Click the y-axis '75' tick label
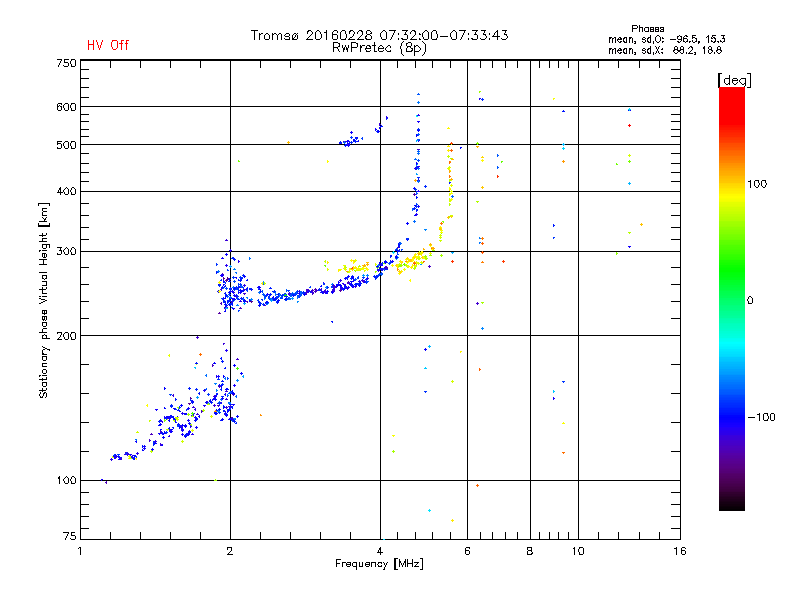Image resolution: width=800 pixels, height=600 pixels. pyautogui.click(x=70, y=536)
